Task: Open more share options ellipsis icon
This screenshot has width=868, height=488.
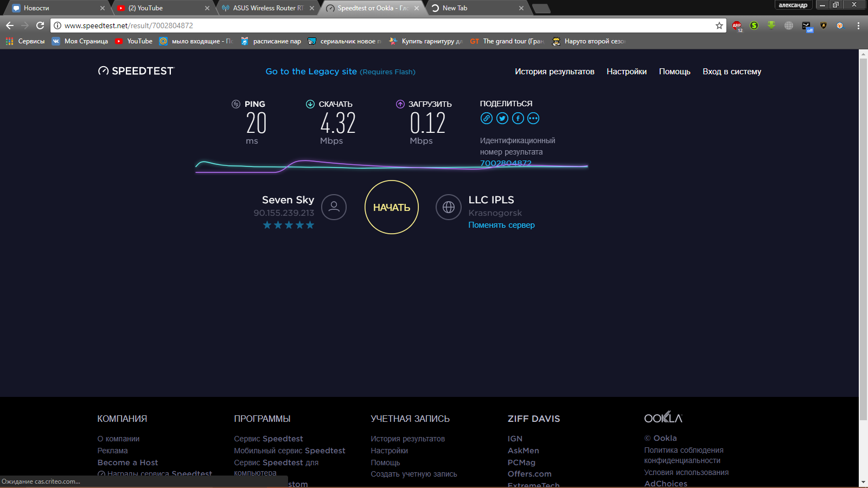Action: click(533, 118)
